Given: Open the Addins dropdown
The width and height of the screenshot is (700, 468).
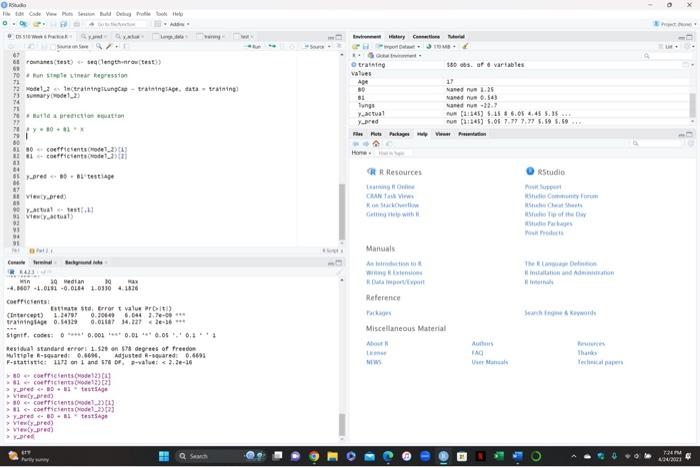Looking at the screenshot, I should point(179,24).
